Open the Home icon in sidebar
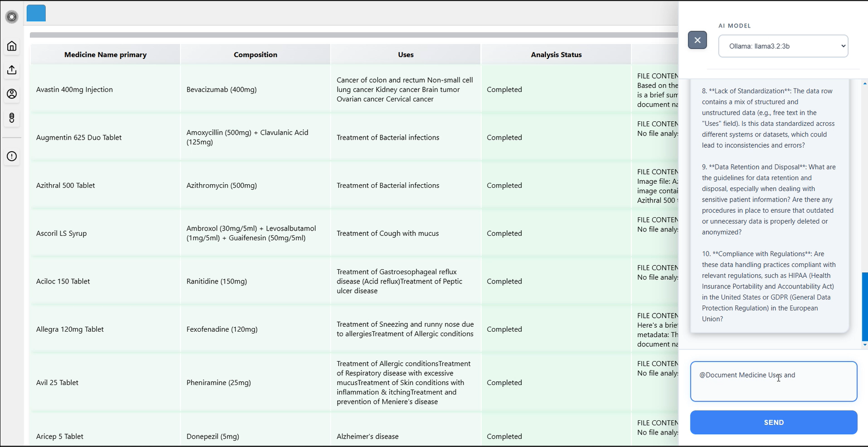Viewport: 868px width, 447px height. (x=12, y=46)
